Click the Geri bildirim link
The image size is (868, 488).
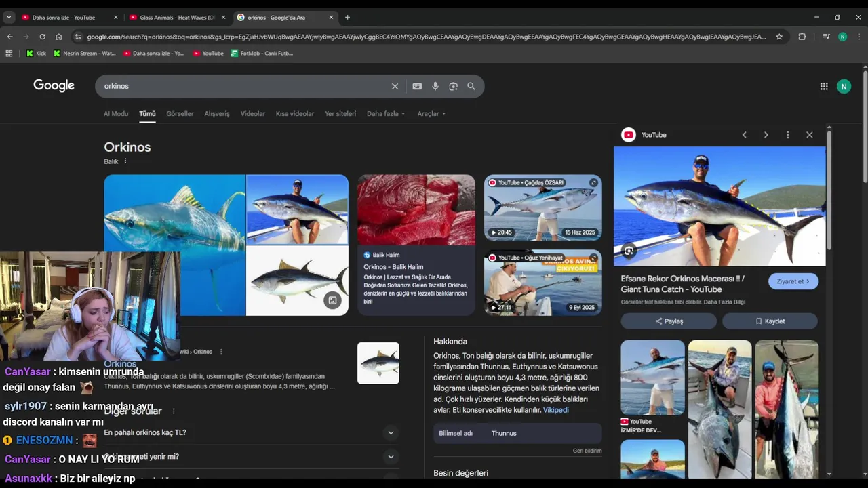pyautogui.click(x=587, y=451)
